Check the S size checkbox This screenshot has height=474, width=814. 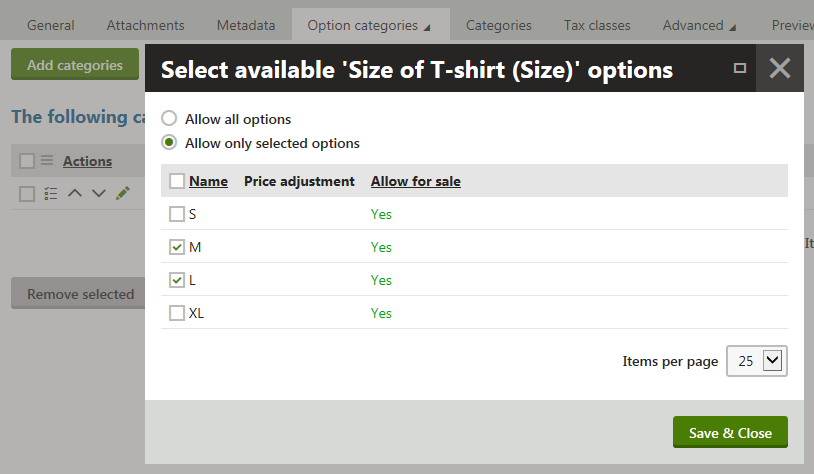pos(177,214)
